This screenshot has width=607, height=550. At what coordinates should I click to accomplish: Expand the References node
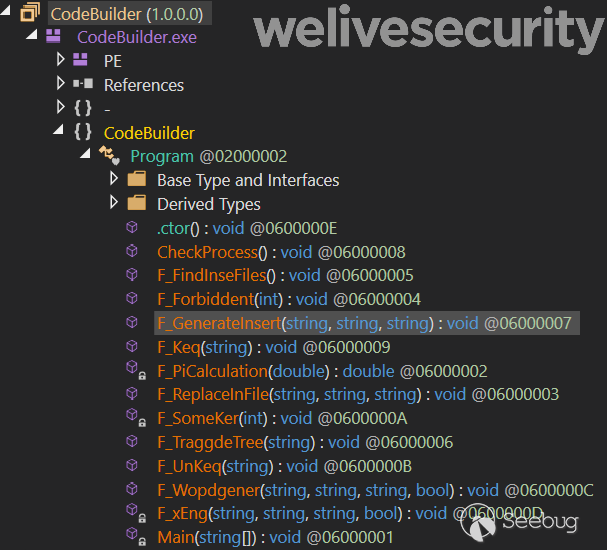pos(61,85)
